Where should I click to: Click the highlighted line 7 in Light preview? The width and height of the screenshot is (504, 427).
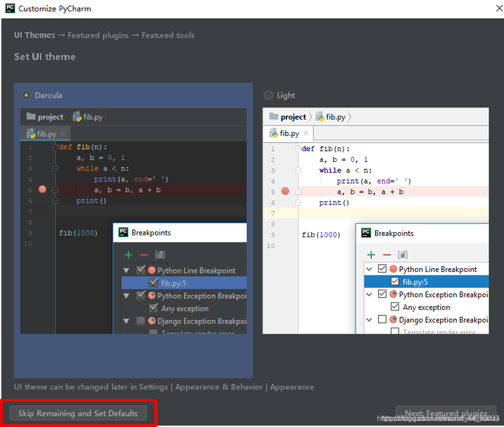(376, 213)
